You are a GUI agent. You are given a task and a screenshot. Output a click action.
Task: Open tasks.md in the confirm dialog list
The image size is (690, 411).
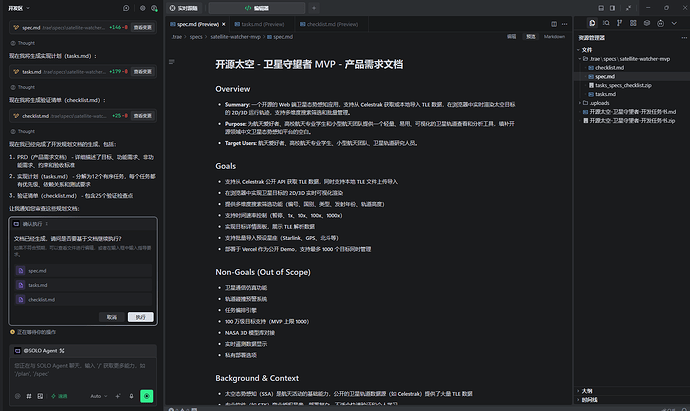[x=83, y=285]
